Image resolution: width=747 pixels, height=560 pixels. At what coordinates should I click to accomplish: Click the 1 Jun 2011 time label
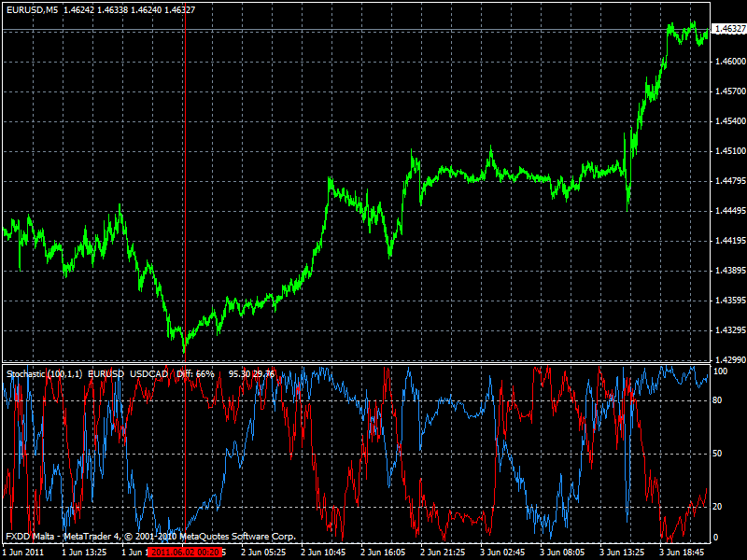point(23,553)
